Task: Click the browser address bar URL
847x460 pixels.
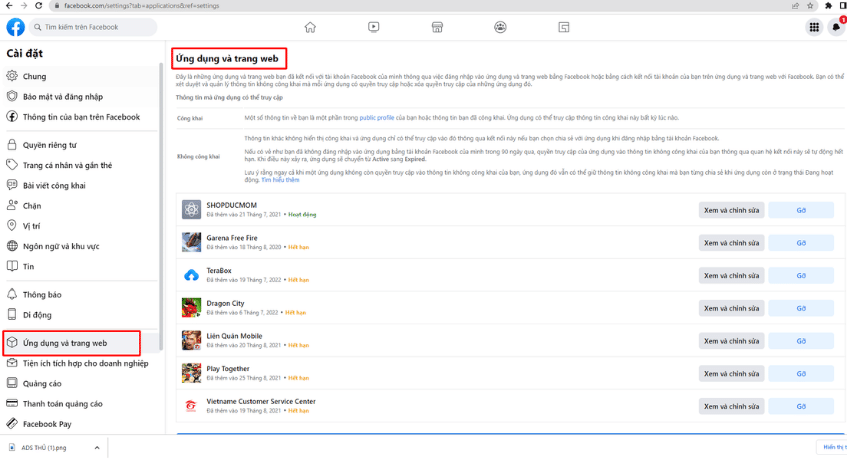Action: click(142, 6)
